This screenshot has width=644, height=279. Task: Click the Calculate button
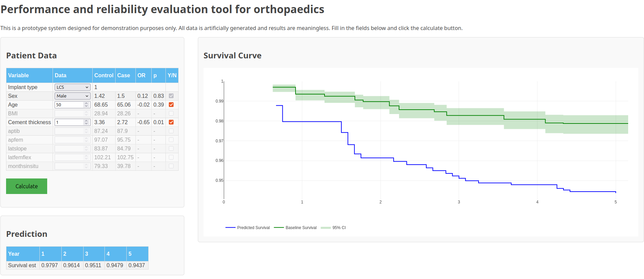pos(27,186)
